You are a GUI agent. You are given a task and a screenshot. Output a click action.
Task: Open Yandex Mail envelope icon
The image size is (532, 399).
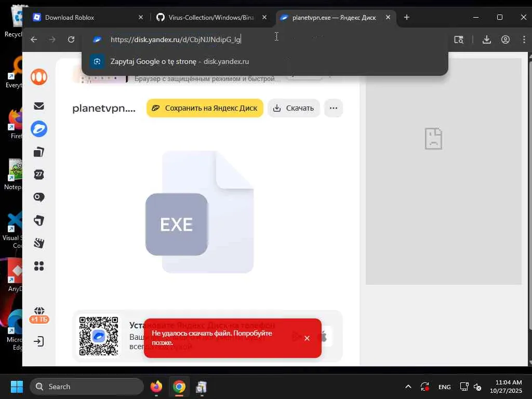pos(39,106)
